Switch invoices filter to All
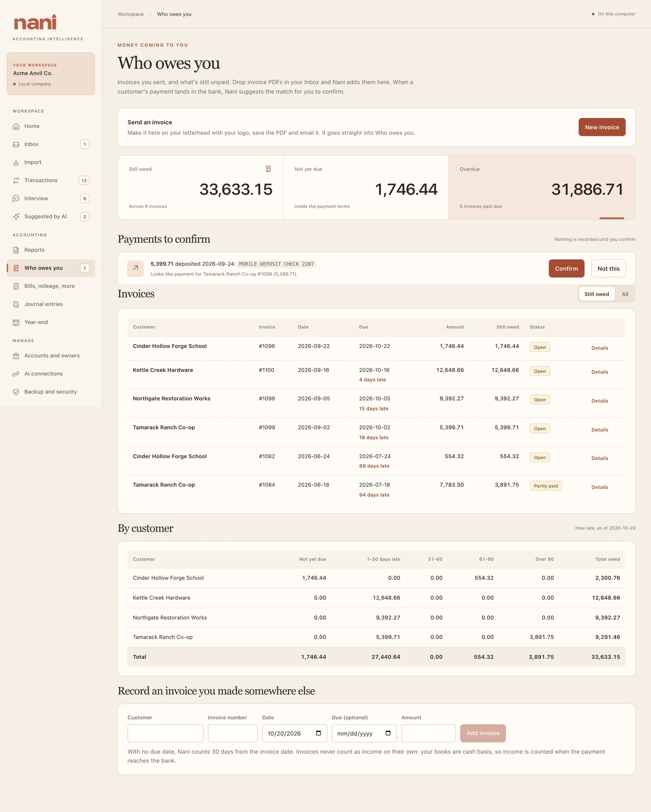 625,294
